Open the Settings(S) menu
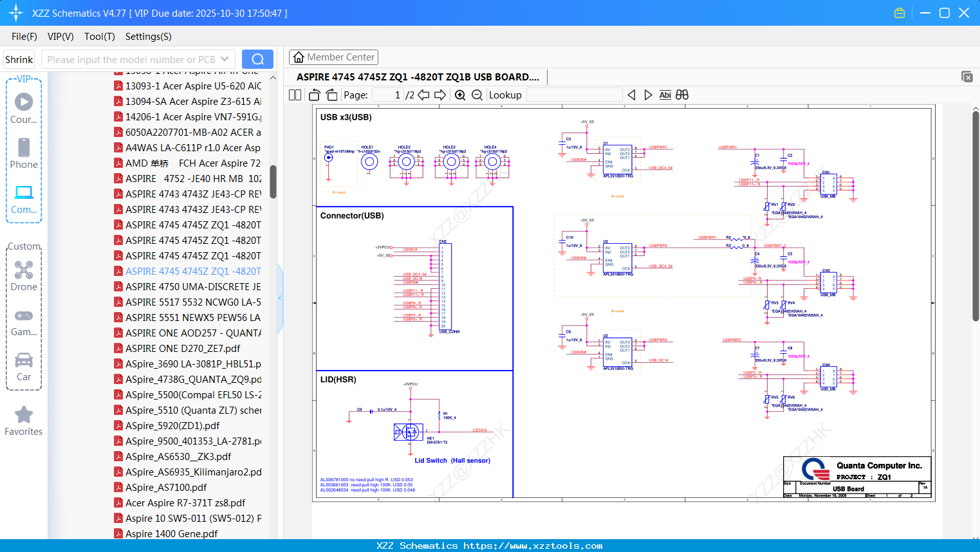The width and height of the screenshot is (980, 552). click(148, 37)
